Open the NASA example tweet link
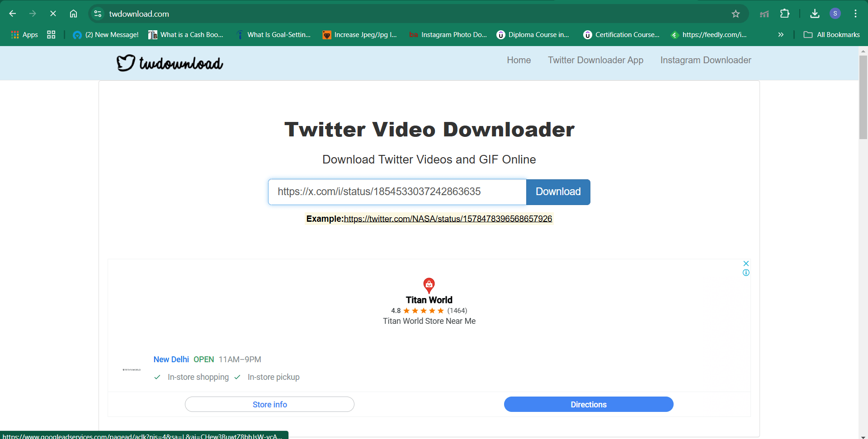Image resolution: width=868 pixels, height=439 pixels. click(448, 219)
